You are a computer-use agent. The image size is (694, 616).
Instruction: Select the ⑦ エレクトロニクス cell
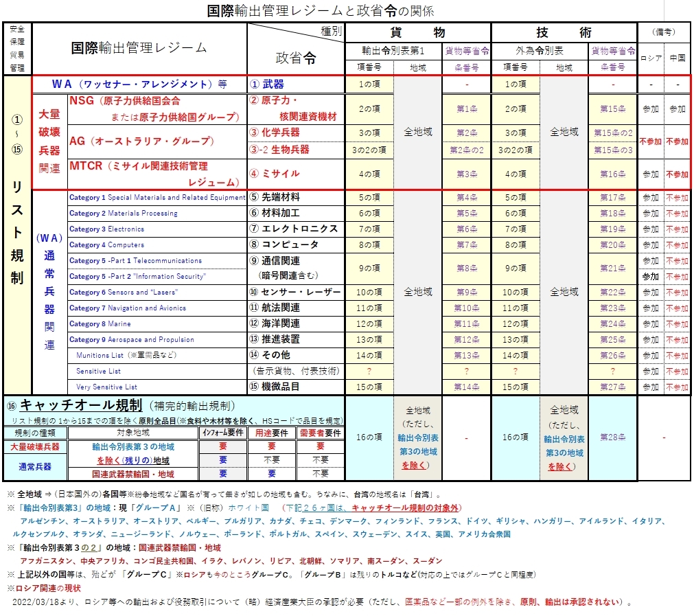(x=296, y=229)
